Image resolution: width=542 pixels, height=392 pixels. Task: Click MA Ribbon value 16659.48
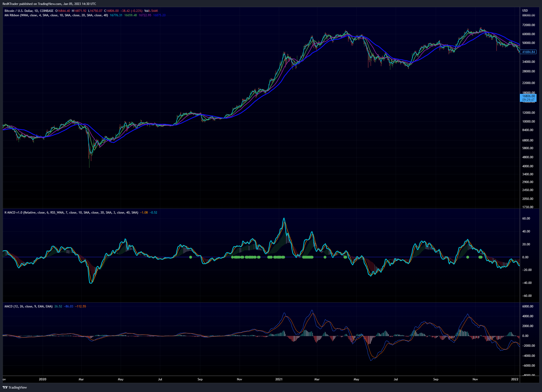tap(131, 15)
